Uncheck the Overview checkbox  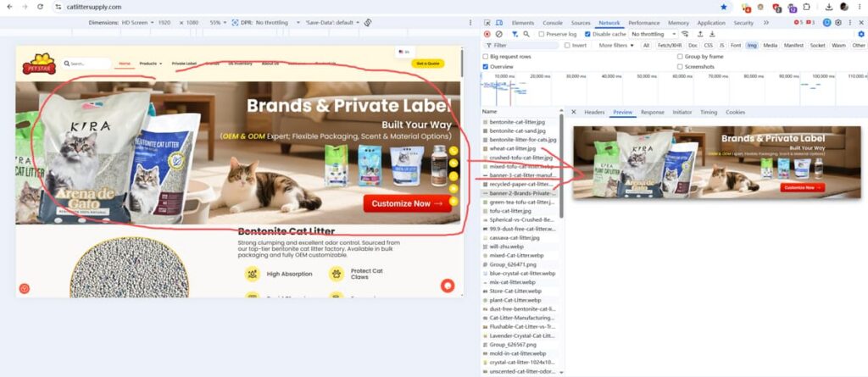[x=486, y=66]
